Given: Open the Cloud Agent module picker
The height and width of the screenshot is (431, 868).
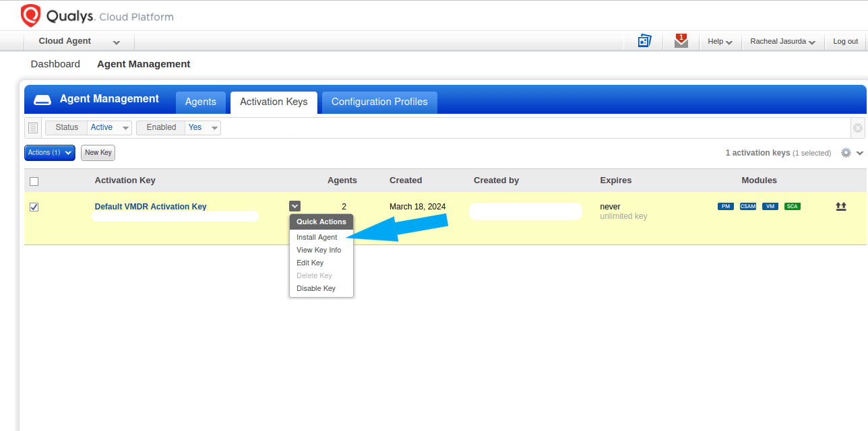Looking at the screenshot, I should [x=80, y=41].
